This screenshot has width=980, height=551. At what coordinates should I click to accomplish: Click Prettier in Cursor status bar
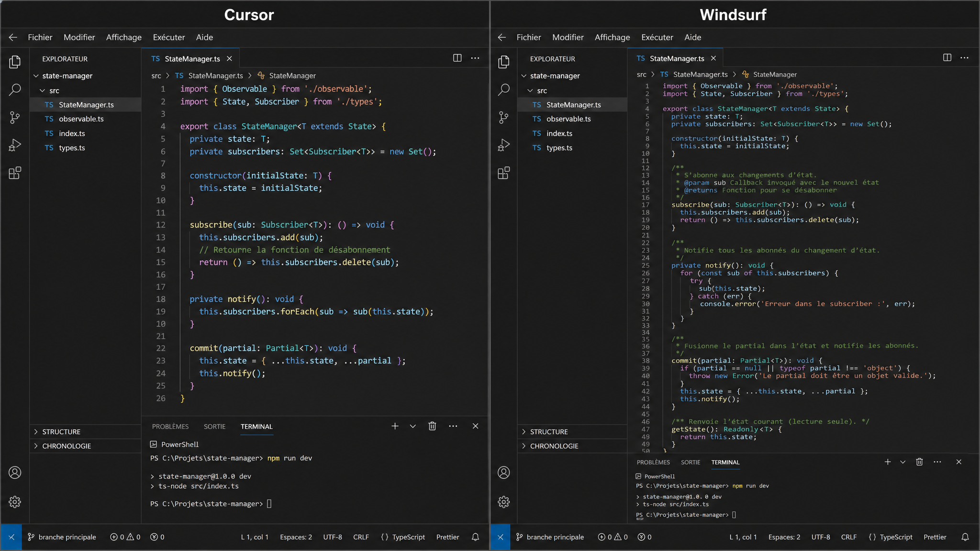point(447,537)
